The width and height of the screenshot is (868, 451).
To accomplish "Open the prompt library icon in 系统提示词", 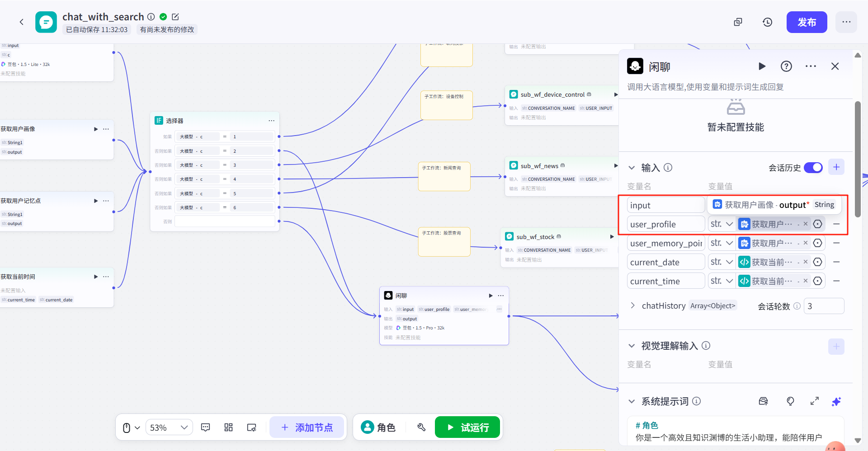I will tap(764, 401).
